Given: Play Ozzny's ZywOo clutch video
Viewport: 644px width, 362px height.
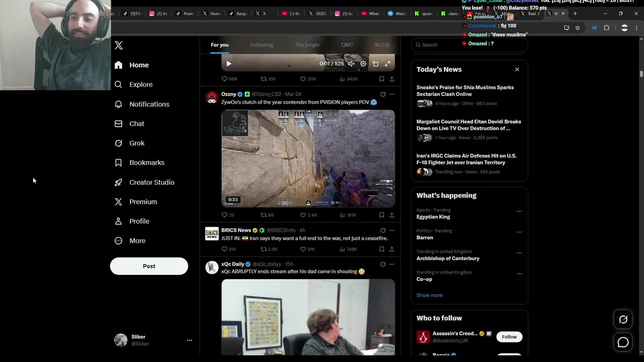Looking at the screenshot, I should pos(308,158).
